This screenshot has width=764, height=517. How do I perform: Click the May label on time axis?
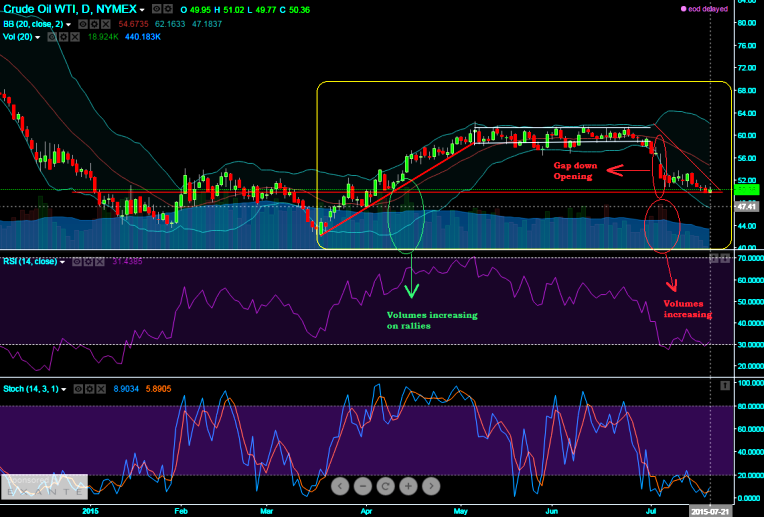point(460,511)
